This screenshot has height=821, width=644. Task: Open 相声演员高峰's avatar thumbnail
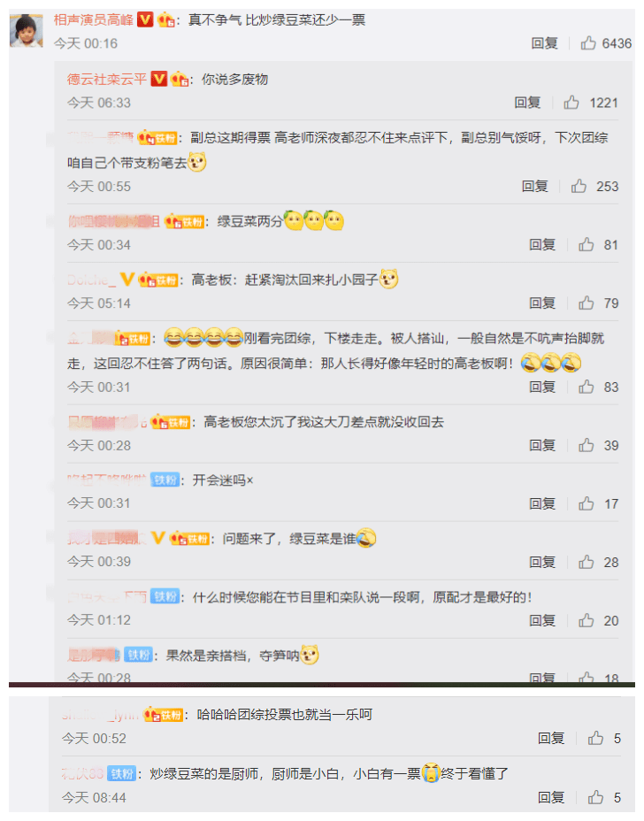pyautogui.click(x=27, y=30)
